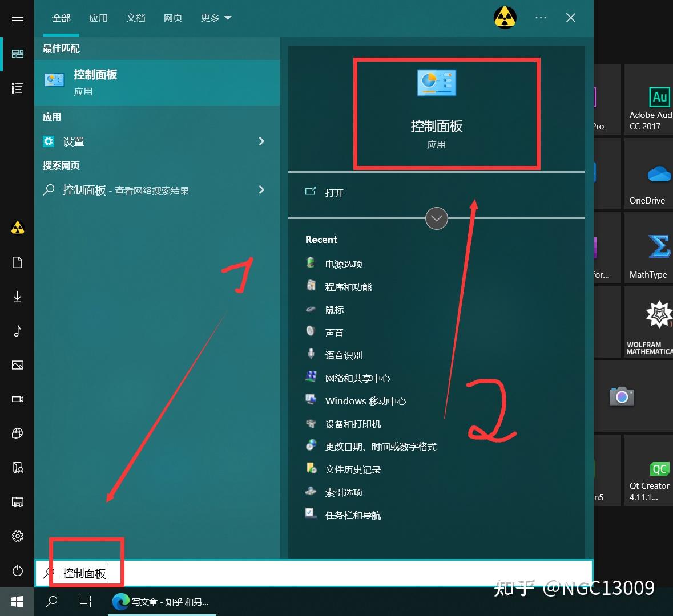The width and height of the screenshot is (673, 616).
Task: Click the power icon in sidebar
Action: [x=17, y=570]
